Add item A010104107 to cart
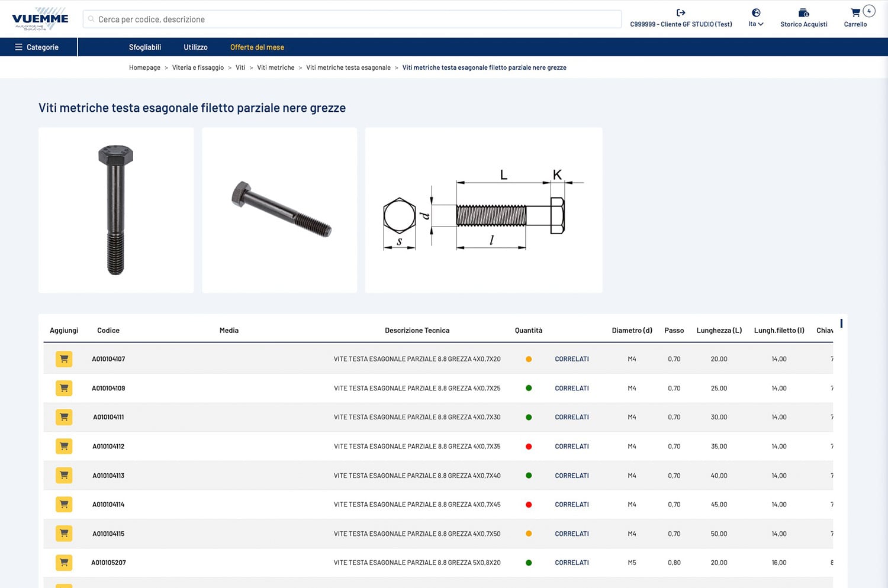The height and width of the screenshot is (588, 888). (x=64, y=359)
